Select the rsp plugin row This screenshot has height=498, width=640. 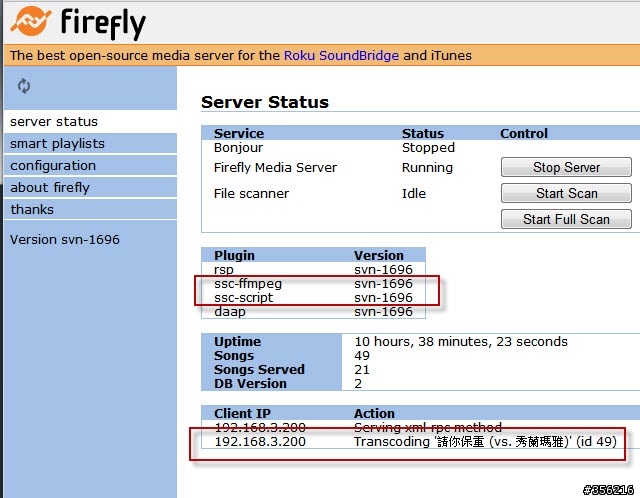(313, 270)
